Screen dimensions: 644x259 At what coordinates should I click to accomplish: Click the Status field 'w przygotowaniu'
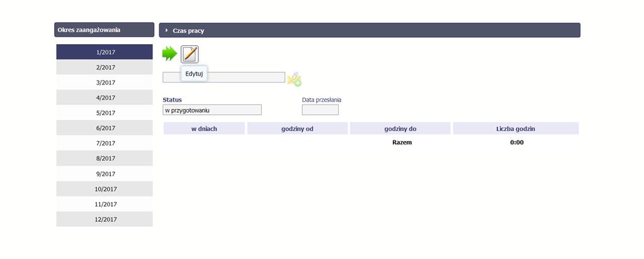pos(212,110)
